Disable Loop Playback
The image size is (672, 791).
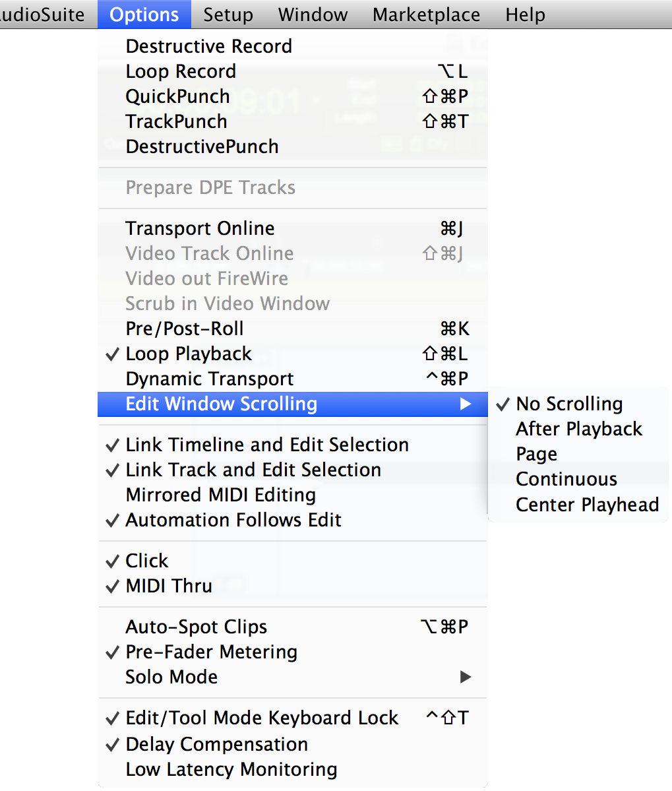coord(188,354)
